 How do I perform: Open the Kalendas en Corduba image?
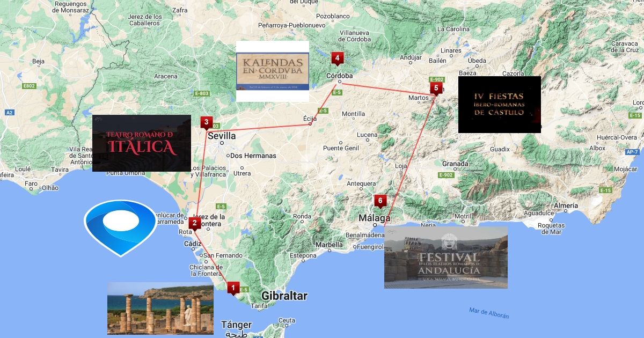coord(273,71)
